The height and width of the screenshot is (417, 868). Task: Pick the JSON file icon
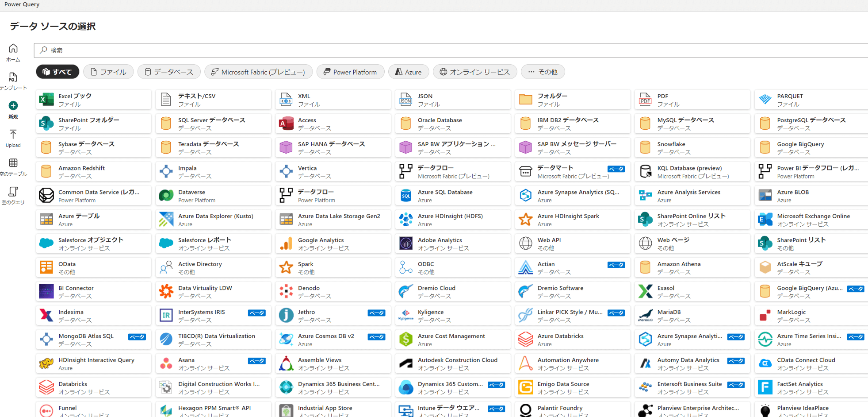406,100
